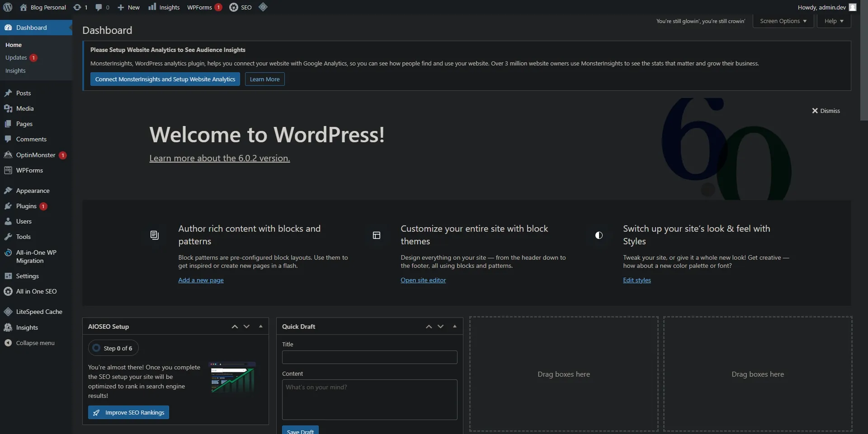Expand the Help dropdown
Viewport: 868px width, 434px height.
834,21
